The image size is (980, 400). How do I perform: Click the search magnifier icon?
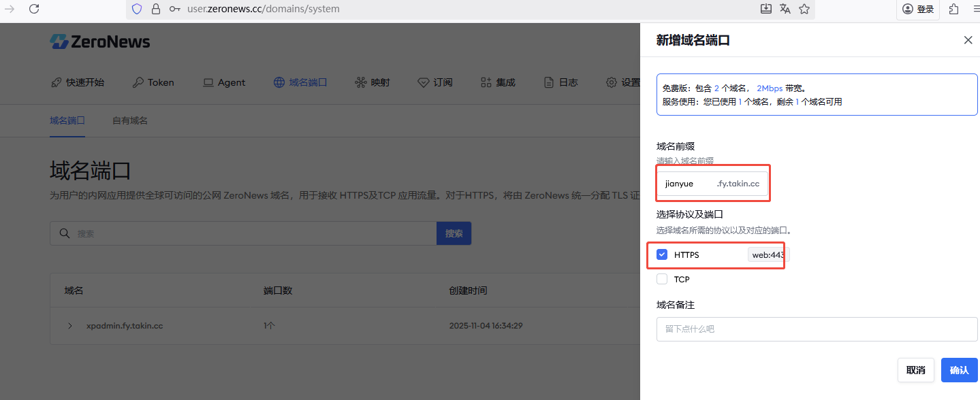(65, 233)
